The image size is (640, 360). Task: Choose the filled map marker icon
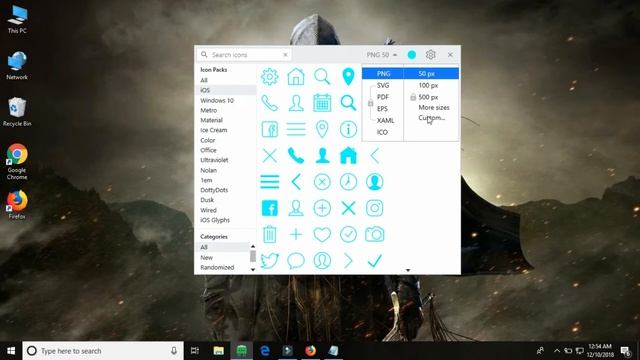[x=348, y=77]
